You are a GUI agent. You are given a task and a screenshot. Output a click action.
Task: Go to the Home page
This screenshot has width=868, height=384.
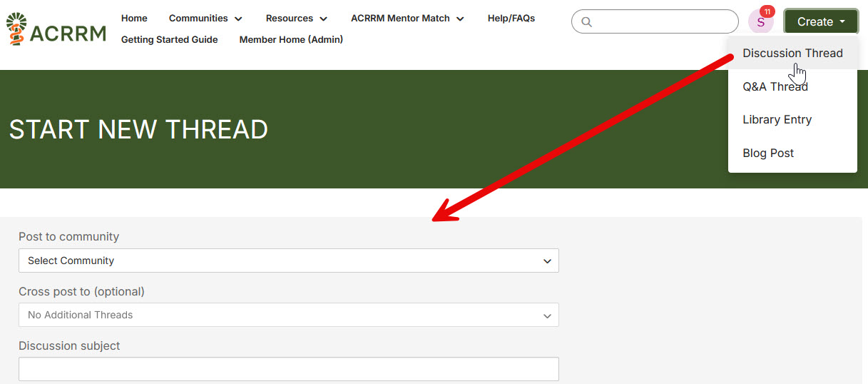(x=134, y=18)
